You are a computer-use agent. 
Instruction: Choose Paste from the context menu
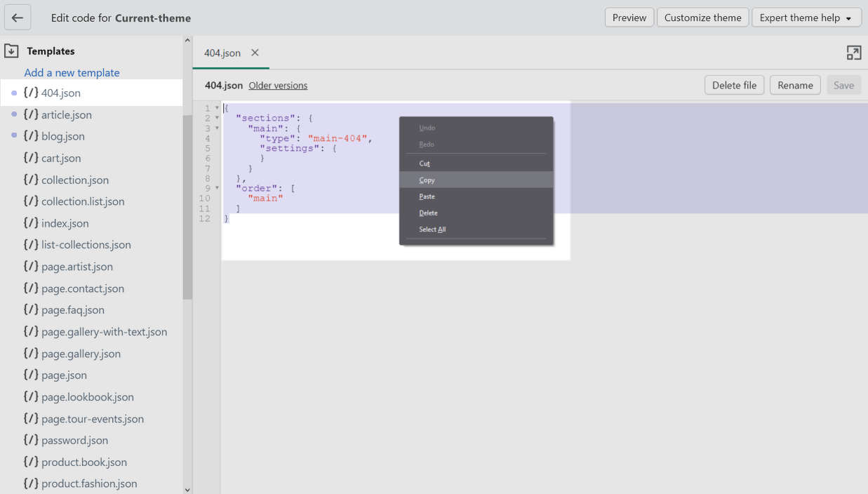coord(476,196)
